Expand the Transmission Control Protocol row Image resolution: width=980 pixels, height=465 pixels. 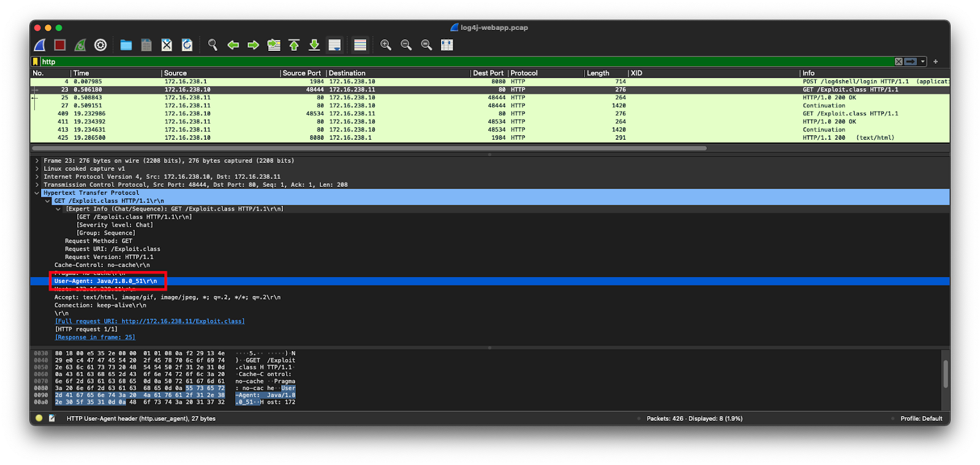[37, 185]
